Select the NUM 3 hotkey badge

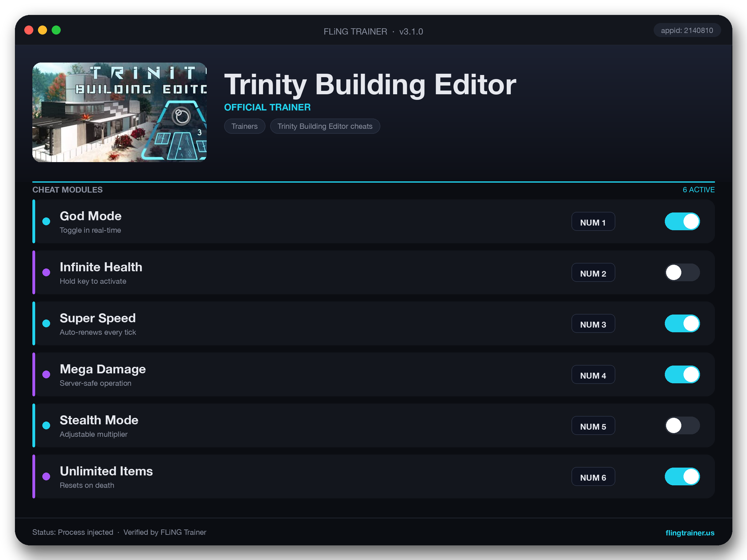(x=593, y=323)
